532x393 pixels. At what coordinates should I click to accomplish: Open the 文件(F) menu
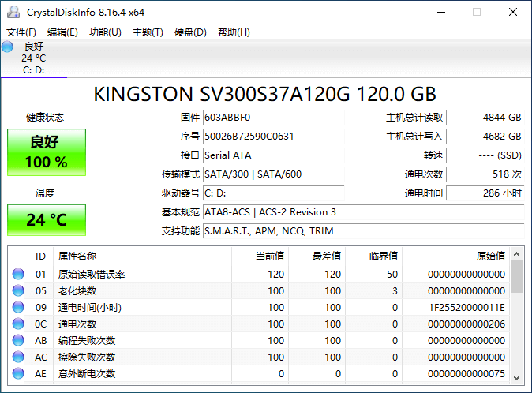click(21, 32)
